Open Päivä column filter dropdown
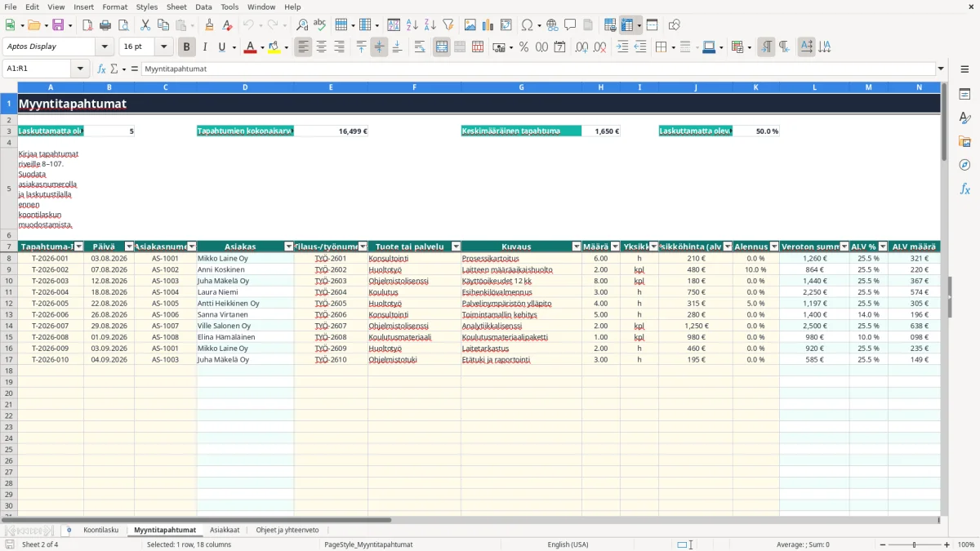980x551 pixels. coord(129,247)
